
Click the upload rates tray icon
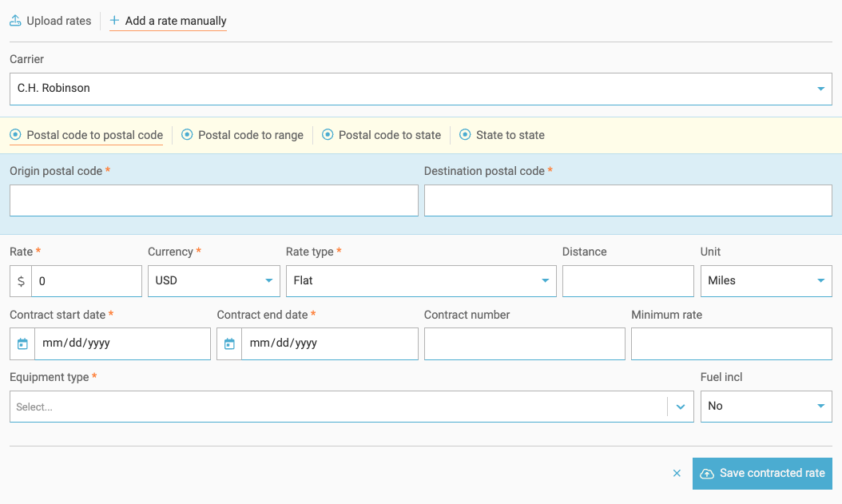(15, 21)
